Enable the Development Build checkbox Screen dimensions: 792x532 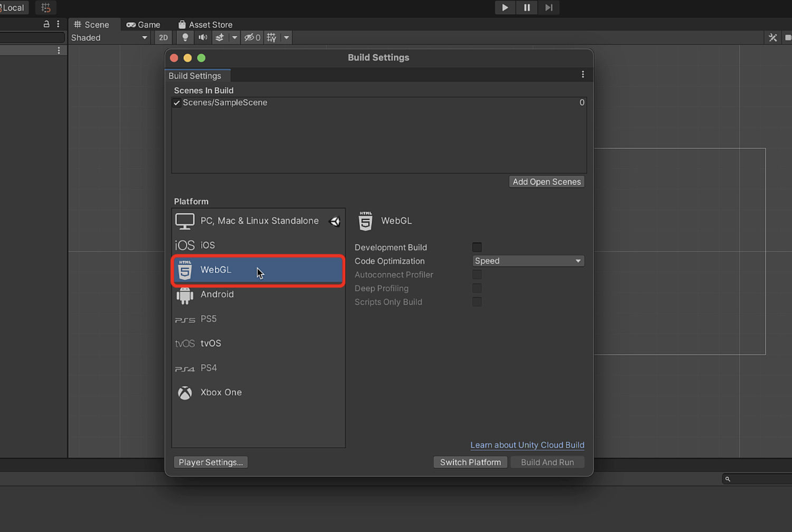(477, 247)
